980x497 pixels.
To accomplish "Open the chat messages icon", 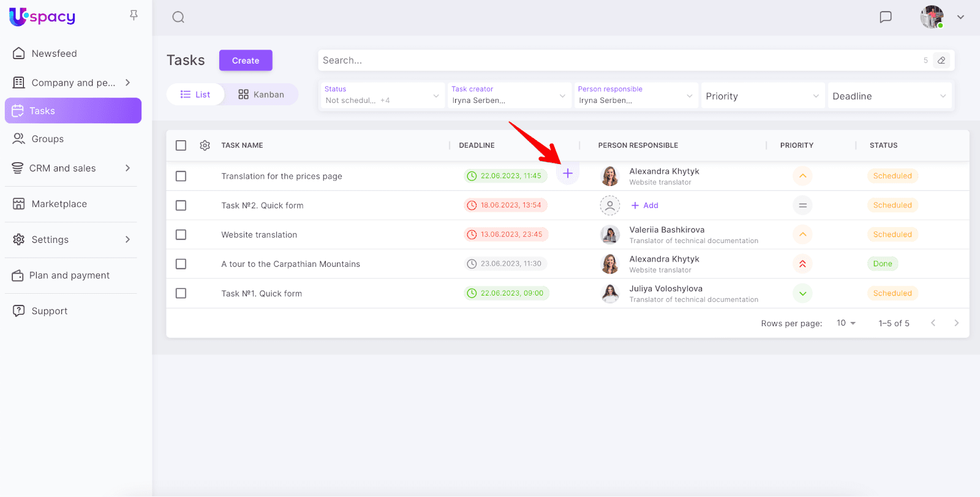I will click(x=885, y=17).
